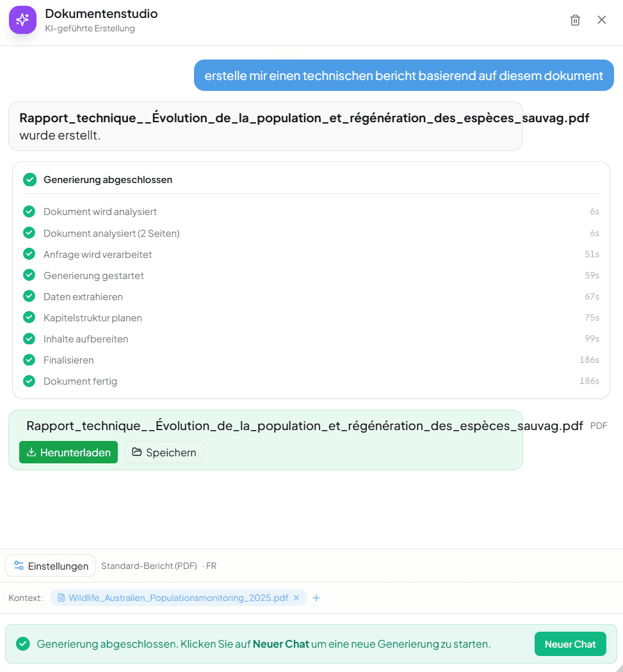This screenshot has height=672, width=623.
Task: Click the Inhalte aufbereiten step
Action: click(x=86, y=339)
